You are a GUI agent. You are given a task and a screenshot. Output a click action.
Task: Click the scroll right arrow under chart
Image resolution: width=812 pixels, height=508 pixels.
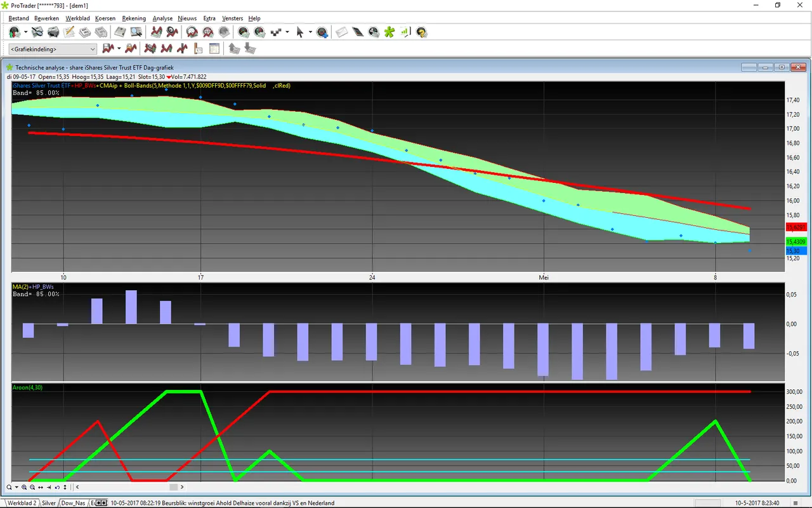(x=183, y=487)
